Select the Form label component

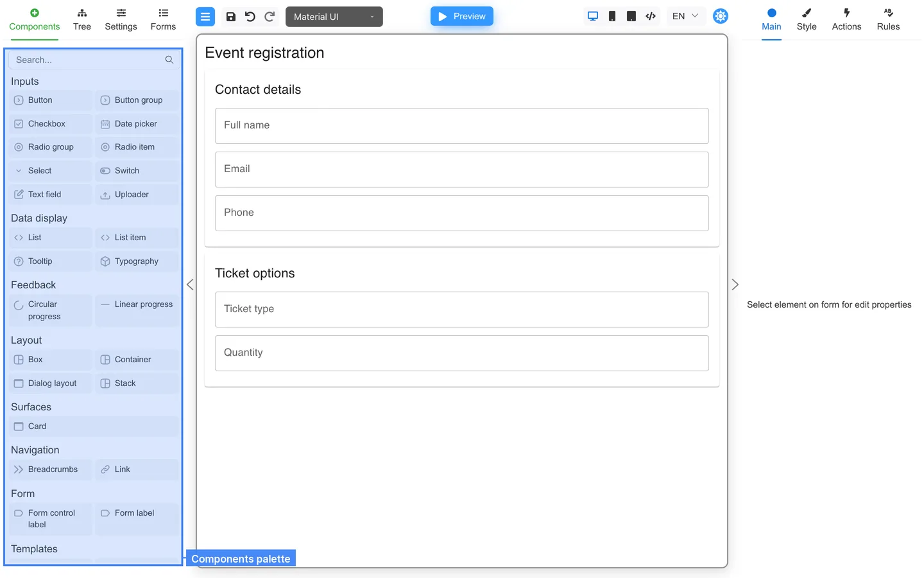[137, 519]
